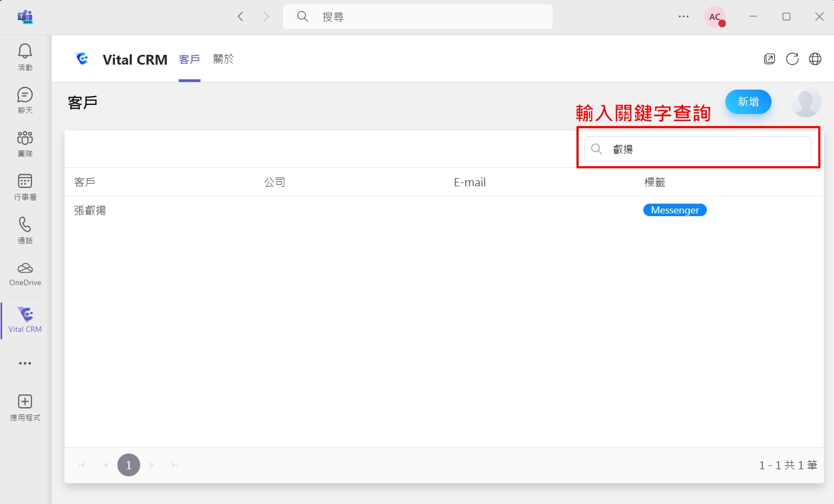Click the customer keyword search field
The image size is (834, 504).
point(706,149)
